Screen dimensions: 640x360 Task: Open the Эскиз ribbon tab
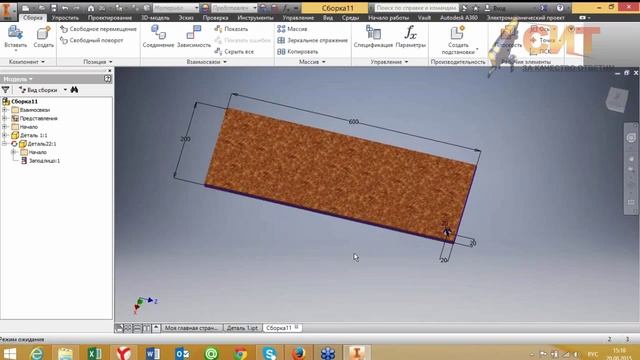(x=186, y=18)
